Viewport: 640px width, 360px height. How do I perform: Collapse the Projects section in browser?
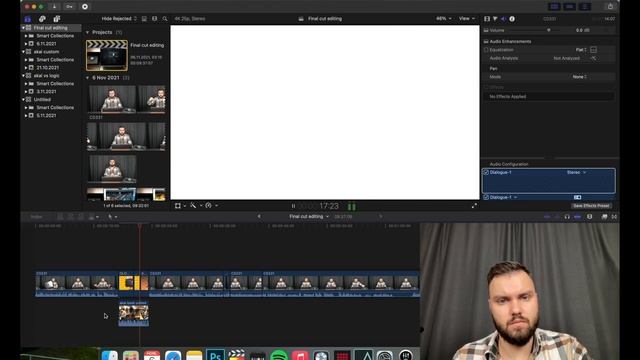point(87,32)
